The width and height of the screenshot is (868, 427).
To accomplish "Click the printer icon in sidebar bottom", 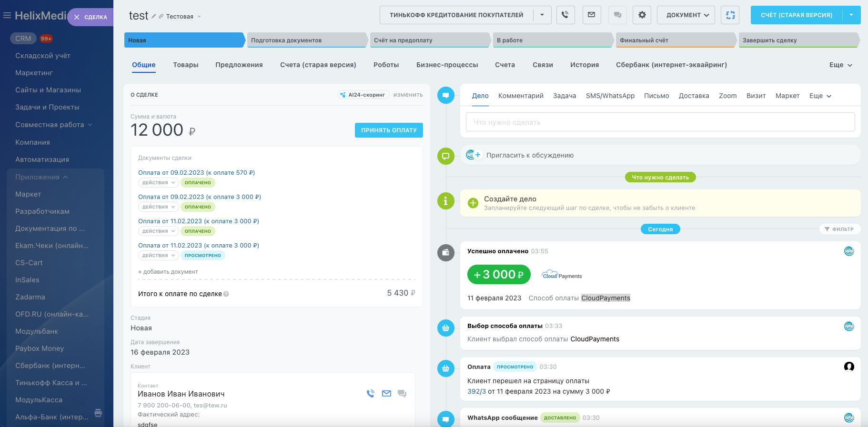I will click(x=98, y=413).
